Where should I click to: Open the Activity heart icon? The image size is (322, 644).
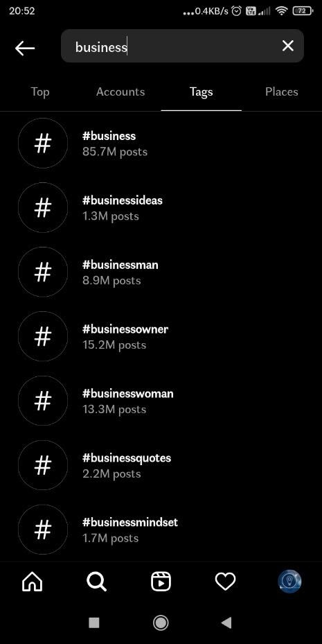click(x=225, y=582)
